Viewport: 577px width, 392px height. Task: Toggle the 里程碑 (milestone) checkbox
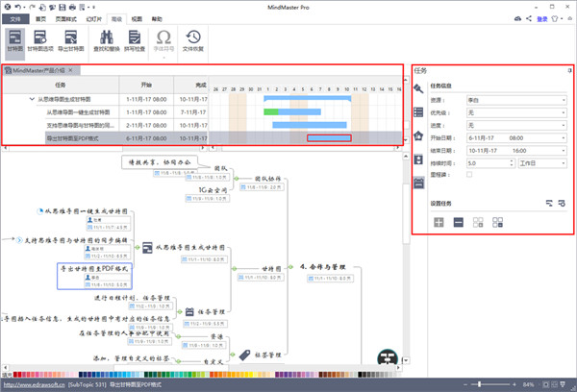[x=468, y=174]
